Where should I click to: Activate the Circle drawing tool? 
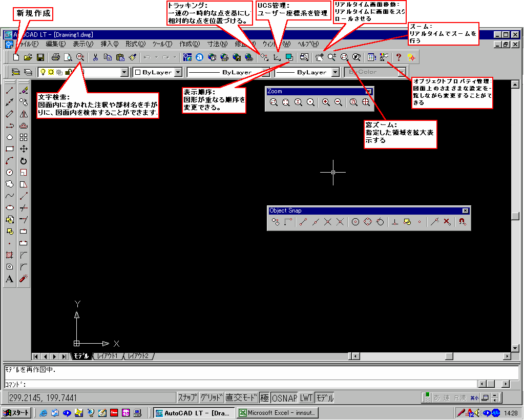(10, 173)
